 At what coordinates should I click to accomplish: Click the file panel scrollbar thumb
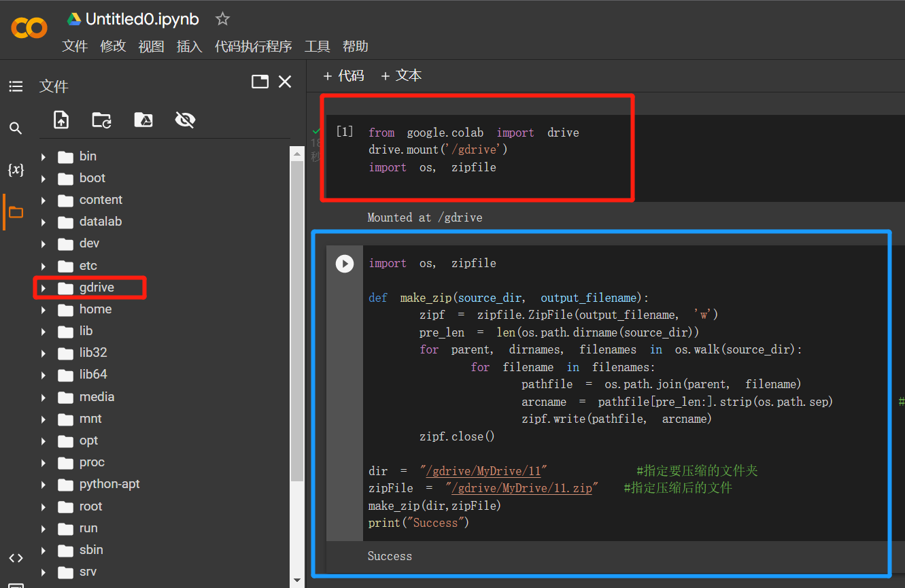click(297, 321)
